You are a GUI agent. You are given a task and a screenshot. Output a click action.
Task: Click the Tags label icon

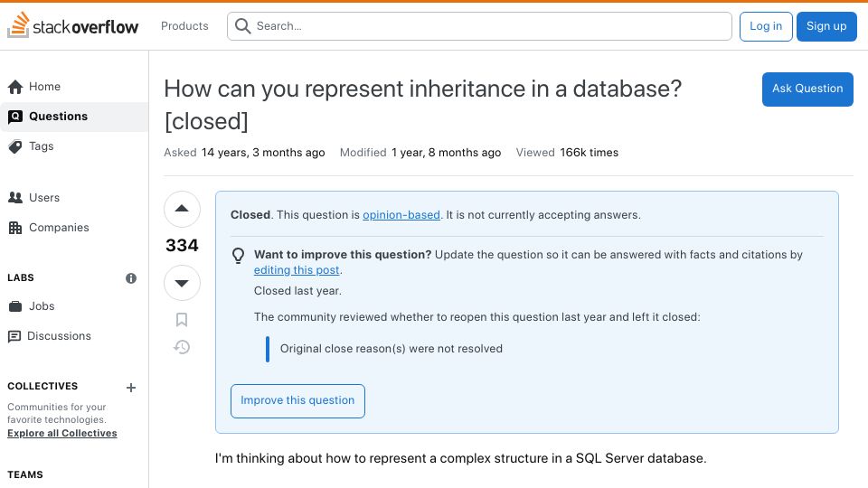15,146
